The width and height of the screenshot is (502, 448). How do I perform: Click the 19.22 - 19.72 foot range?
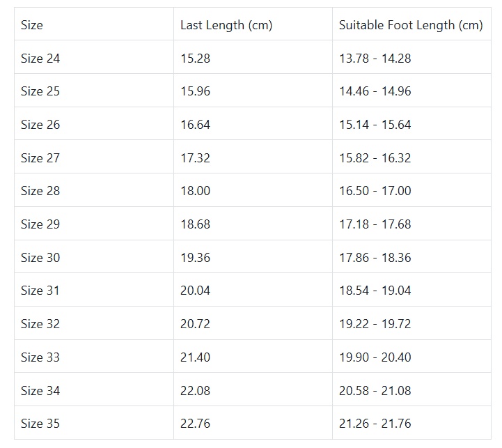click(375, 324)
